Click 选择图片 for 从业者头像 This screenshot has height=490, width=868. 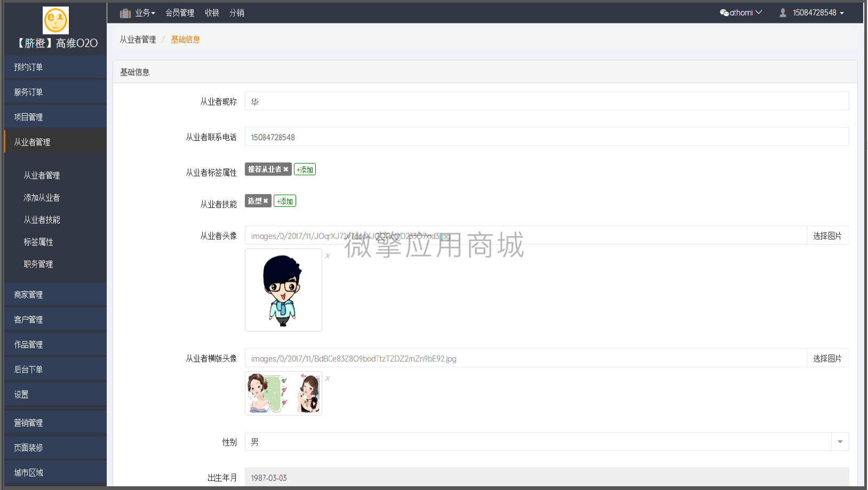[827, 236]
